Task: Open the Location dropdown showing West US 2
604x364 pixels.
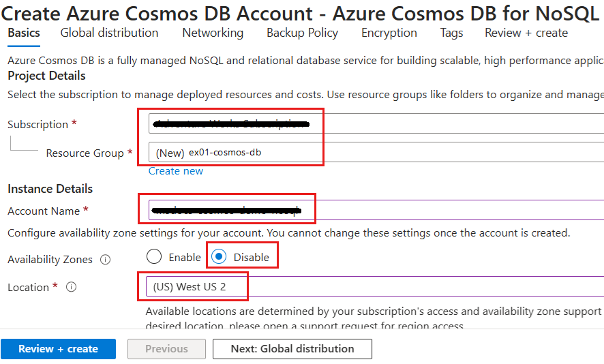Action: pyautogui.click(x=375, y=287)
